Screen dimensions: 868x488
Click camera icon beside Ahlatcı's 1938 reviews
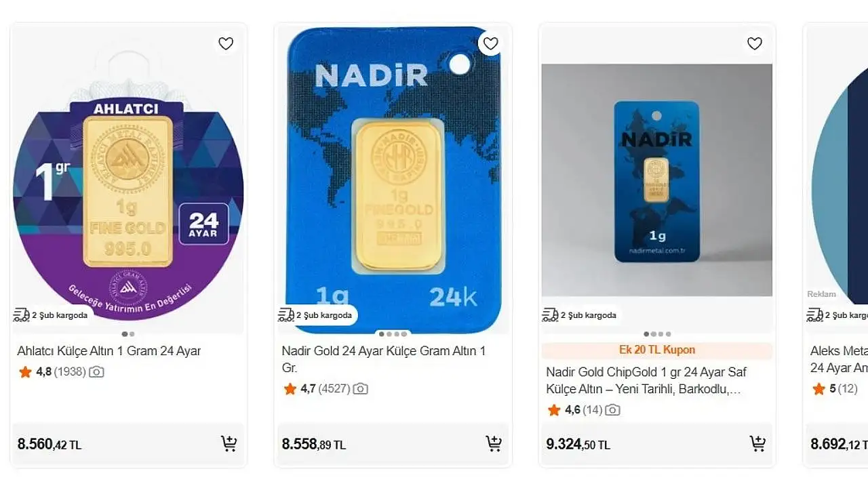point(97,372)
